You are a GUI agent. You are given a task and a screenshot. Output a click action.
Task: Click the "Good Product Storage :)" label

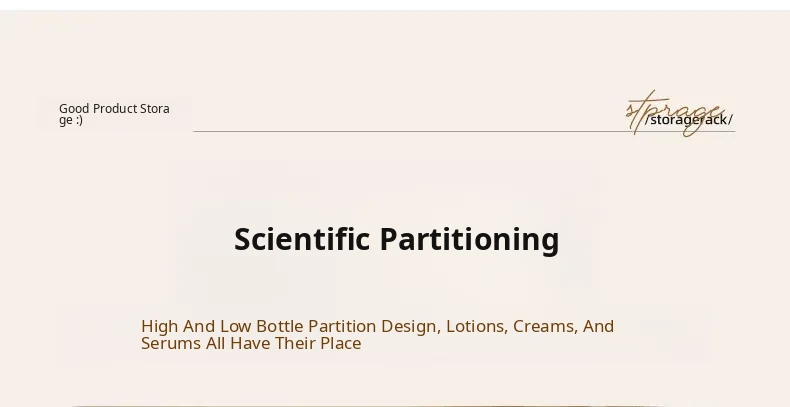[114, 114]
